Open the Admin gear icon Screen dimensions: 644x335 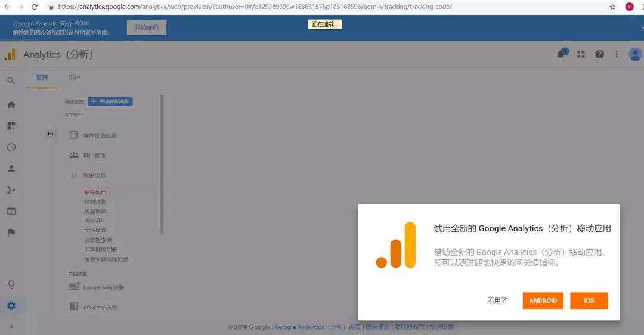pyautogui.click(x=11, y=306)
